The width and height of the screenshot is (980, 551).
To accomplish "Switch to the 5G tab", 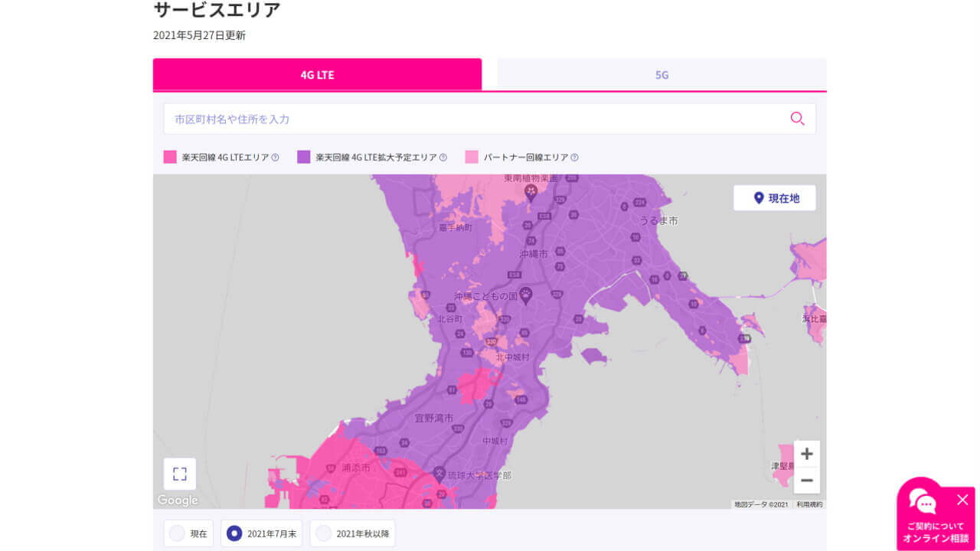I will pyautogui.click(x=661, y=74).
